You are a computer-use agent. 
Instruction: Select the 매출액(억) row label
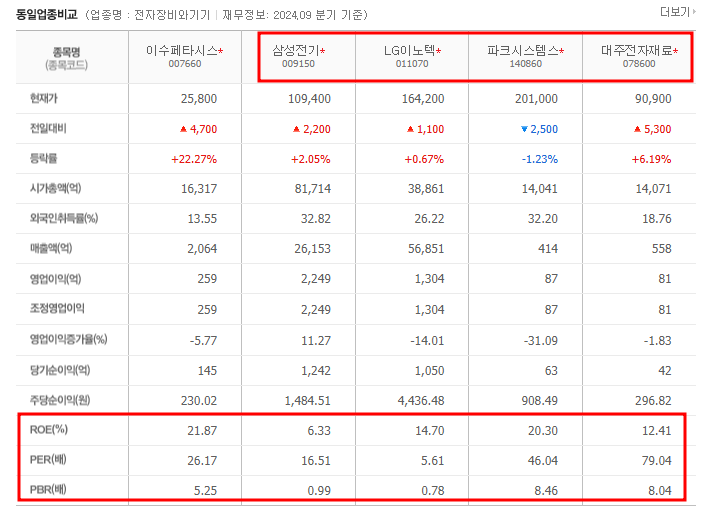coord(51,249)
